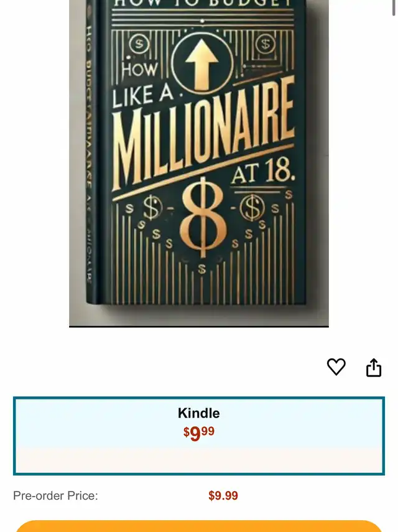Click the $9.99 price inside Kindle box
The height and width of the screenshot is (532, 398).
pos(199,433)
